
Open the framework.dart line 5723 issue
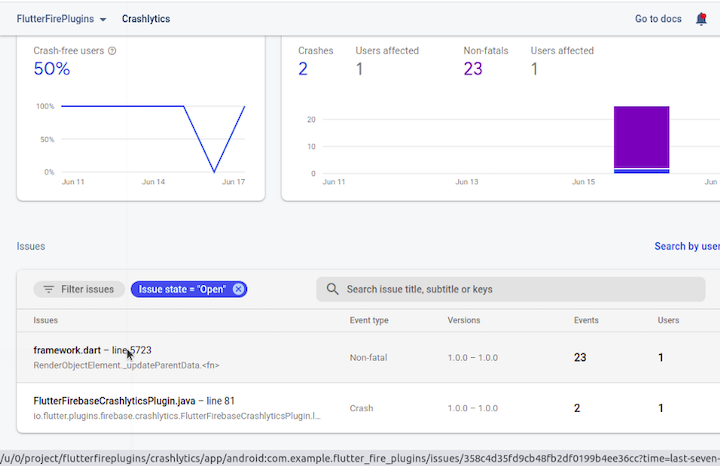92,350
